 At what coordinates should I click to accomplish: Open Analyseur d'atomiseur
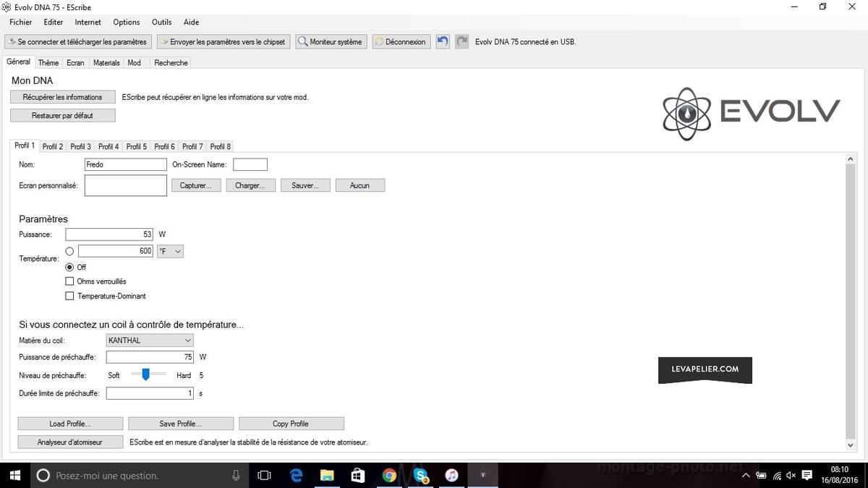70,442
